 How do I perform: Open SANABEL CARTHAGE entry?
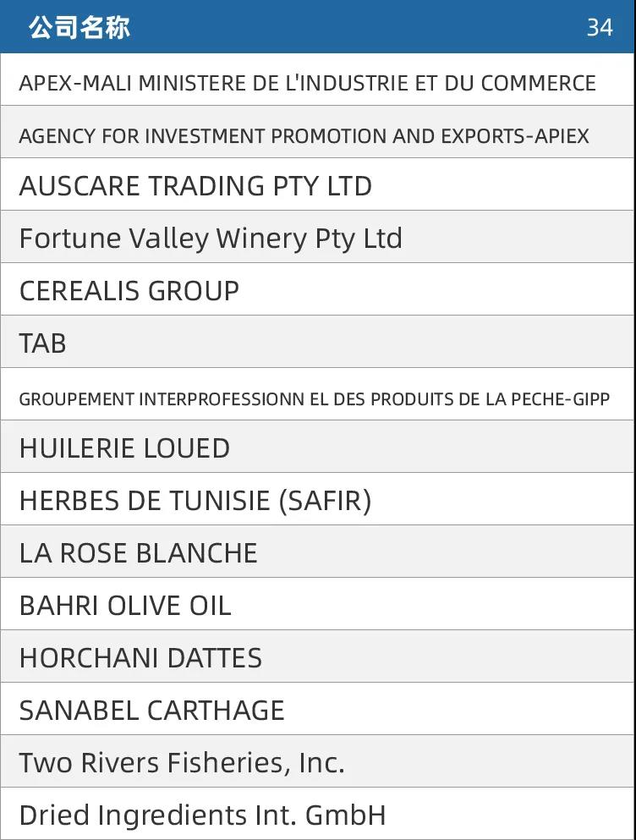pyautogui.click(x=318, y=709)
